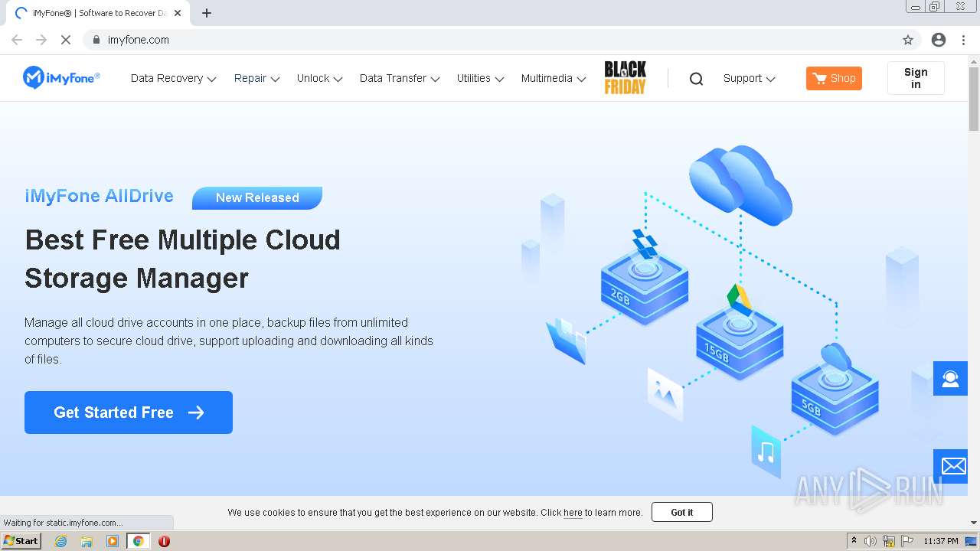Open live chat support icon
Screen dimensions: 980x551
[950, 379]
